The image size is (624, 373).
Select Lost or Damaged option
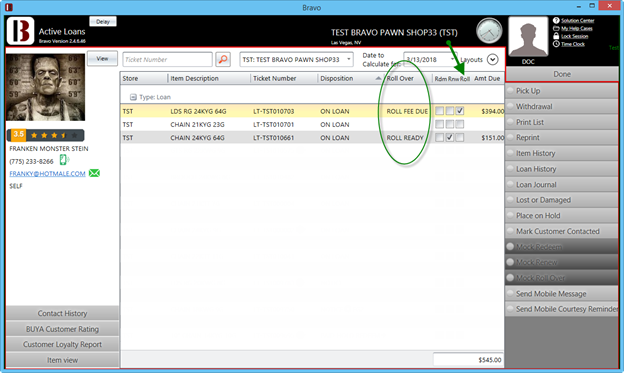[x=562, y=200]
